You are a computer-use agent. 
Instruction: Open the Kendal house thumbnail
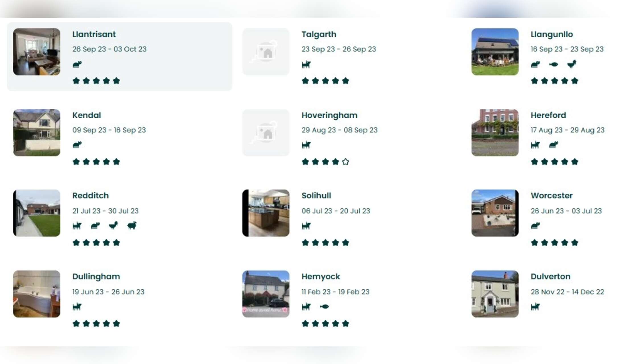(x=37, y=133)
